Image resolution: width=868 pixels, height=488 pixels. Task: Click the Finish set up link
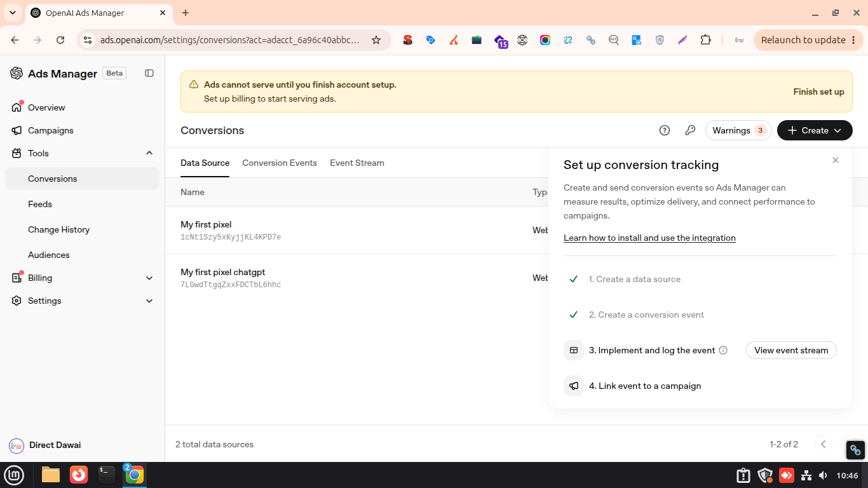[x=818, y=91]
